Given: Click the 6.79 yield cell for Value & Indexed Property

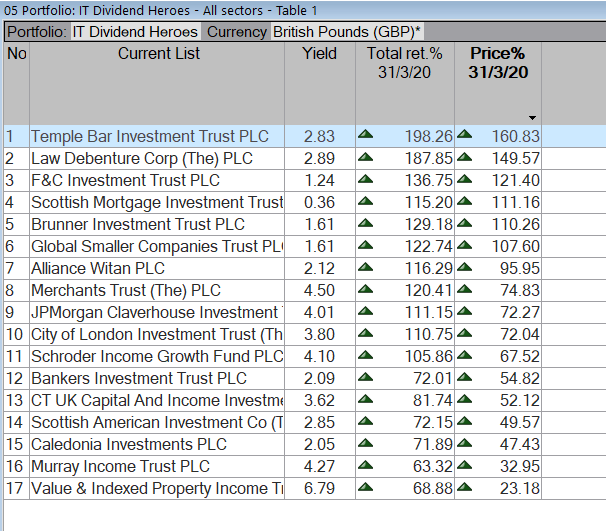Looking at the screenshot, I should [x=319, y=488].
